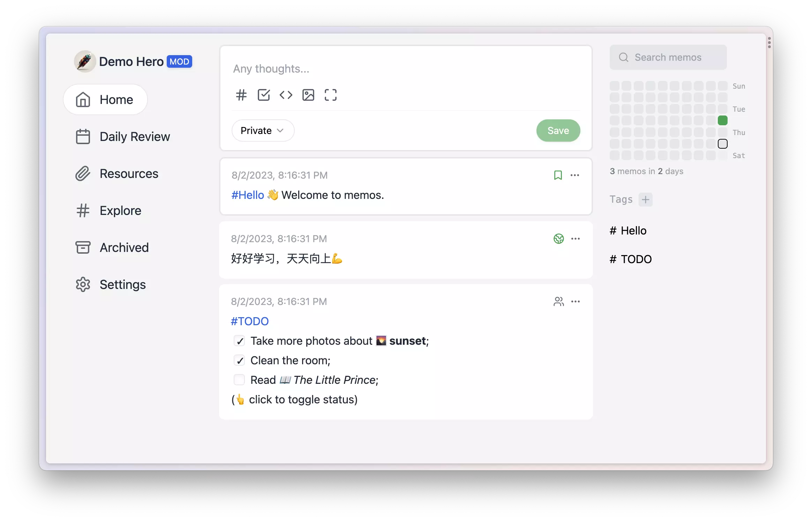
Task: Open the more options menu on the Welcome memo
Action: tap(575, 175)
